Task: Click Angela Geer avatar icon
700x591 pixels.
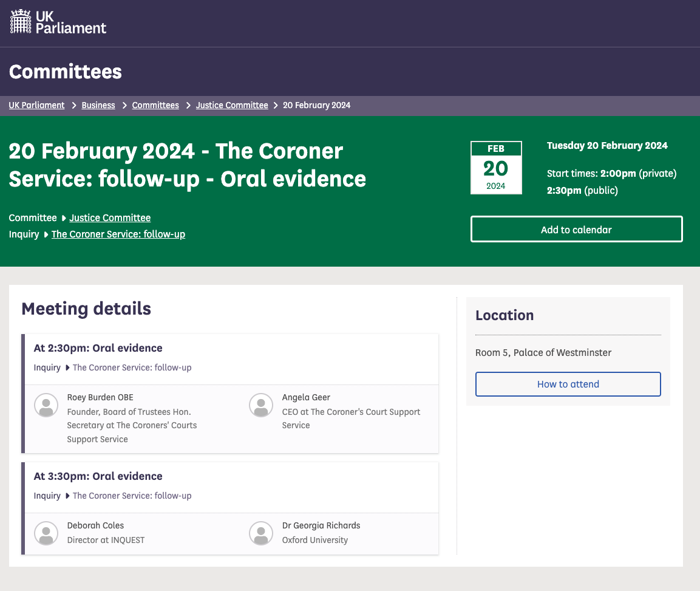Action: pyautogui.click(x=261, y=405)
